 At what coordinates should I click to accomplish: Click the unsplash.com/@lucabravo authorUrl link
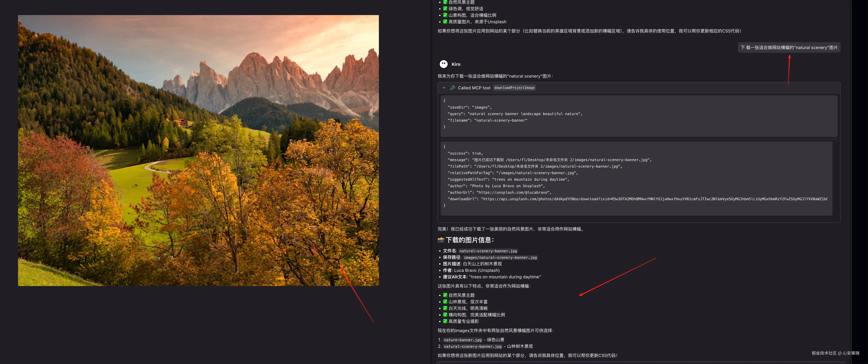click(x=513, y=193)
